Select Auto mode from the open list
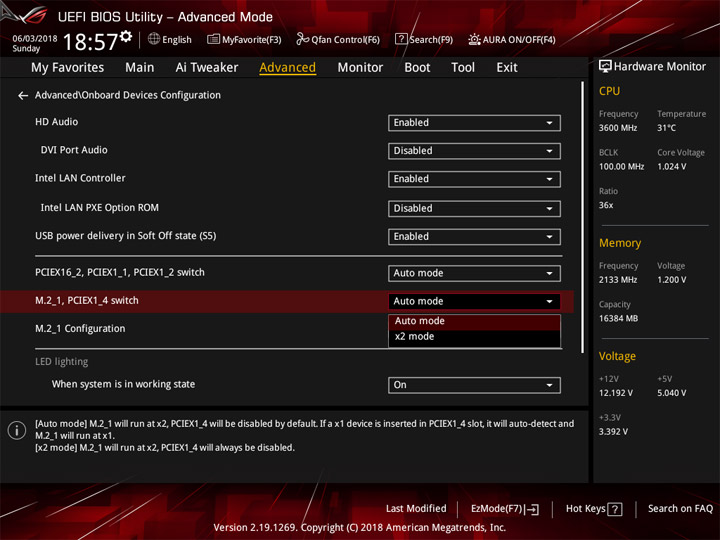Screen dimensions: 720x540 point(474,321)
